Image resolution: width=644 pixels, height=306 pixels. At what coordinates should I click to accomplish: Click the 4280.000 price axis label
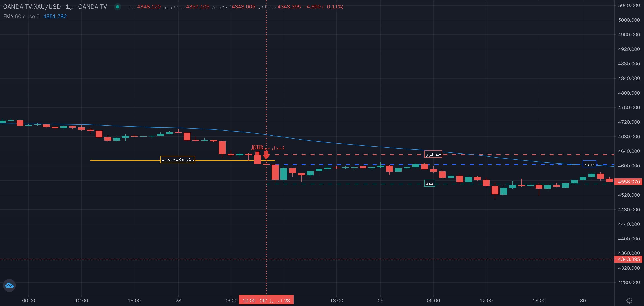[x=629, y=282]
